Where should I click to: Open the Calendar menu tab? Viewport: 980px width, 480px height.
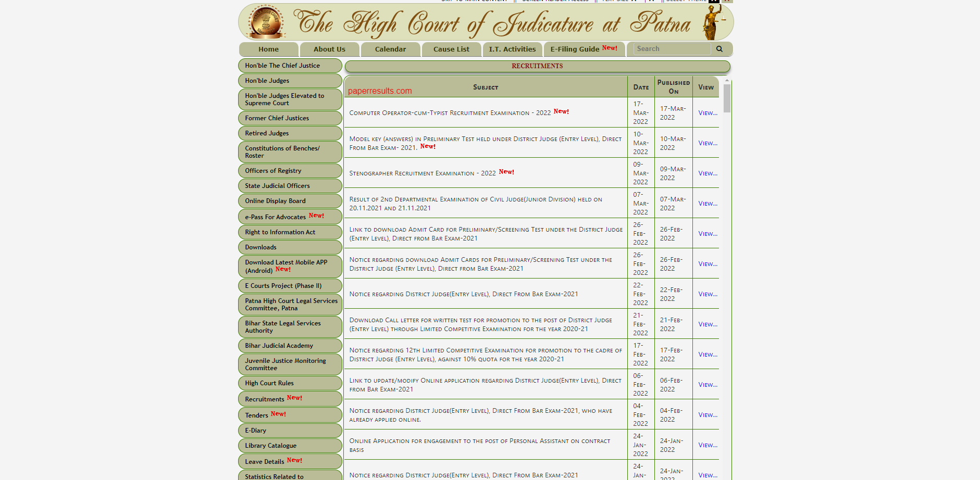pos(390,49)
